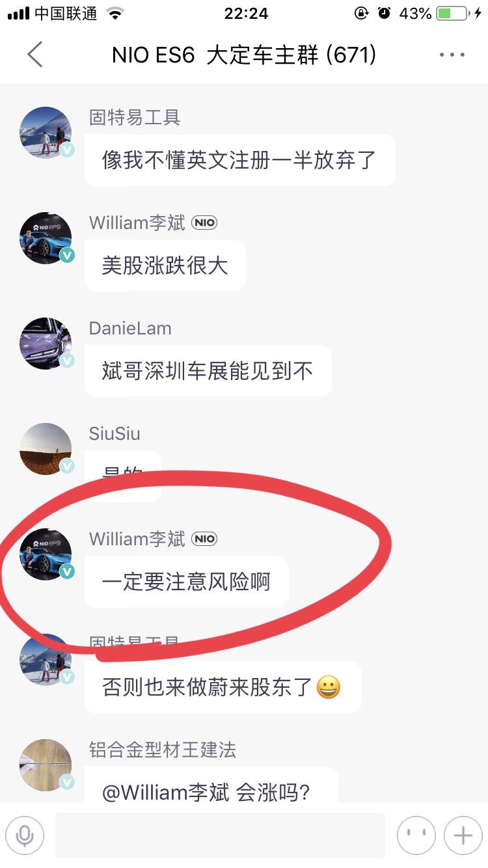Open SiuSiu's desert avatar
Image resolution: width=488 pixels, height=868 pixels.
click(x=46, y=449)
